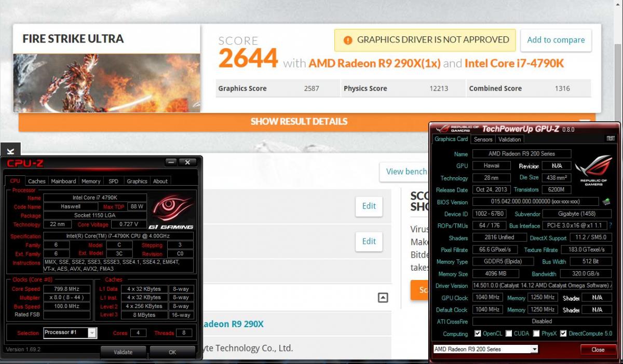The width and height of the screenshot is (623, 364).
Task: Toggle the DirectCompute 5.0 checkbox
Action: coord(563,333)
